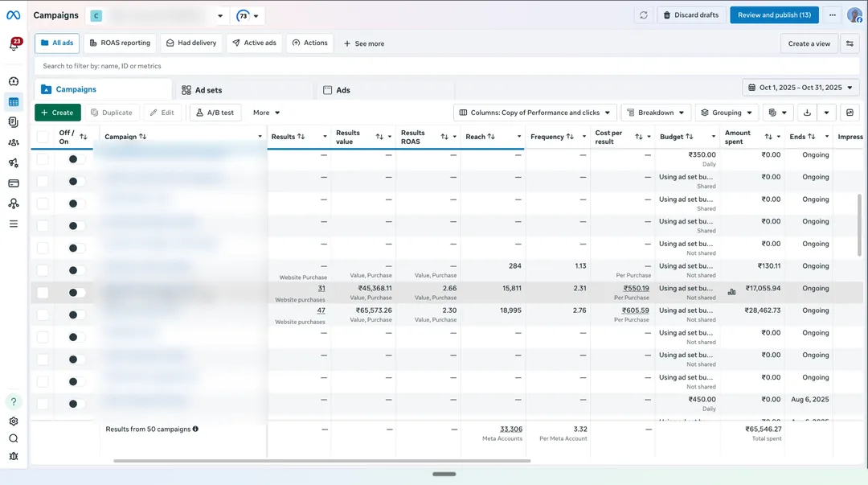Open Actions view tab
This screenshot has width=868, height=485.
[x=309, y=43]
